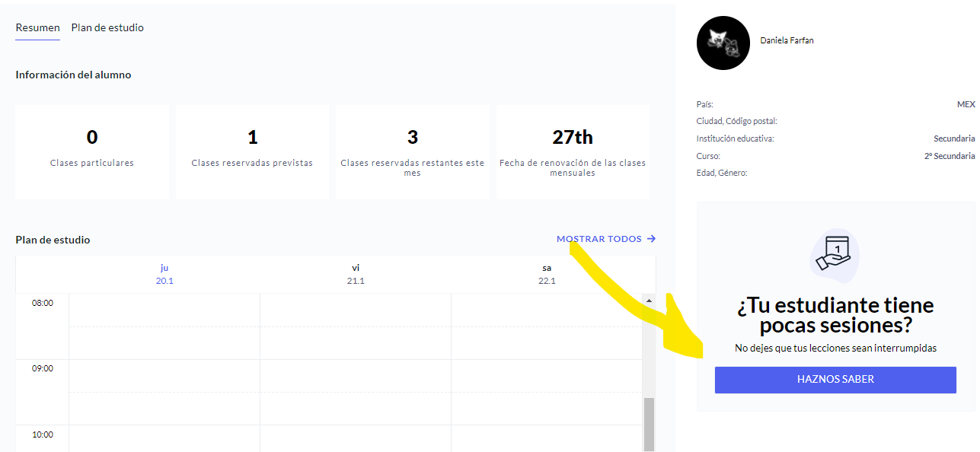Click the calendar-in-hand illustration icon
Image resolution: width=980 pixels, height=452 pixels.
coord(834,255)
